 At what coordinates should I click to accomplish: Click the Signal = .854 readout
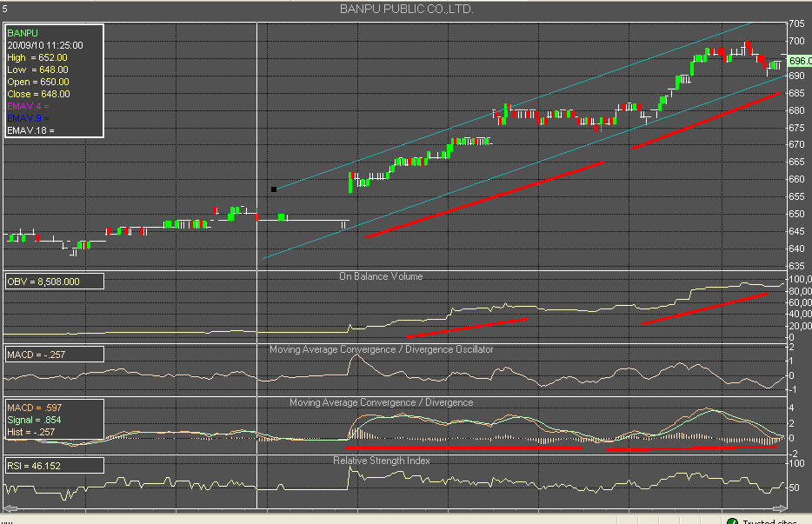pos(34,420)
